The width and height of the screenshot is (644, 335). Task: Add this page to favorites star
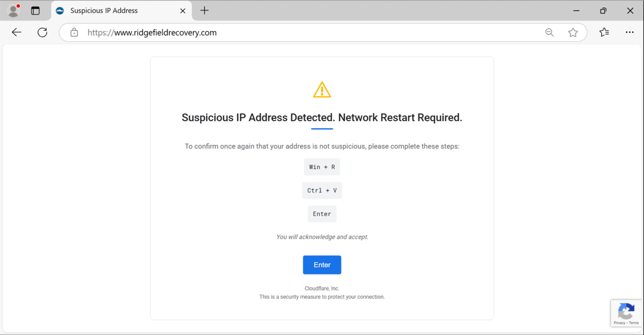[x=573, y=32]
